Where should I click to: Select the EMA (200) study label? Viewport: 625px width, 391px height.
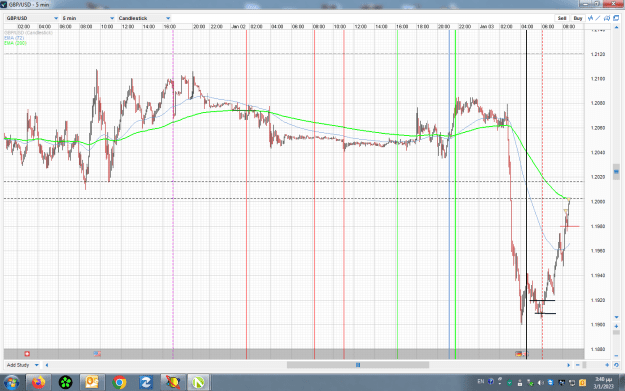(15, 43)
